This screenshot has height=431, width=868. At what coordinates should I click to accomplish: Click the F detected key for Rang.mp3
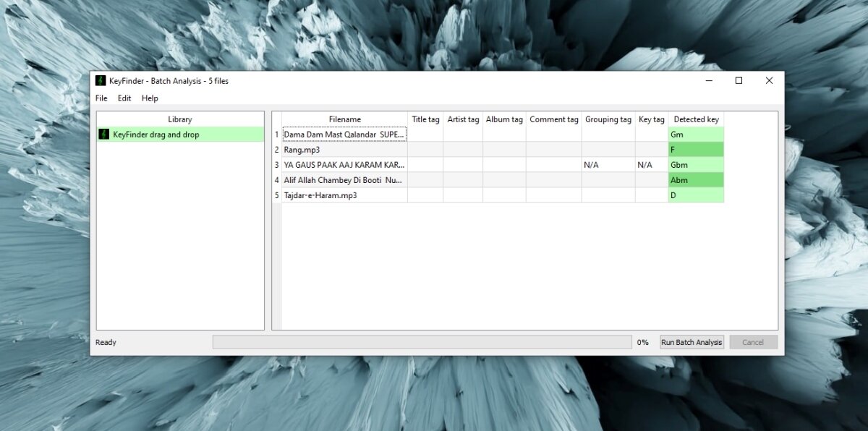(694, 149)
